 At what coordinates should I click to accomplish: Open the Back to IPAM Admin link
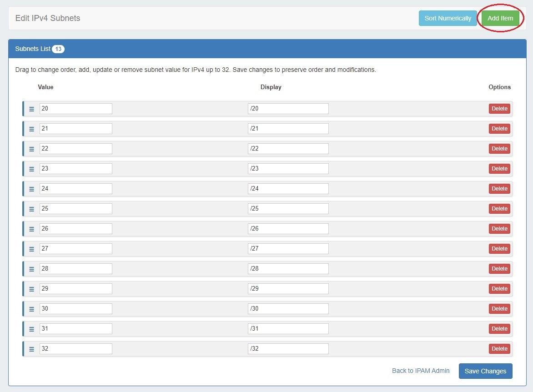pos(421,371)
